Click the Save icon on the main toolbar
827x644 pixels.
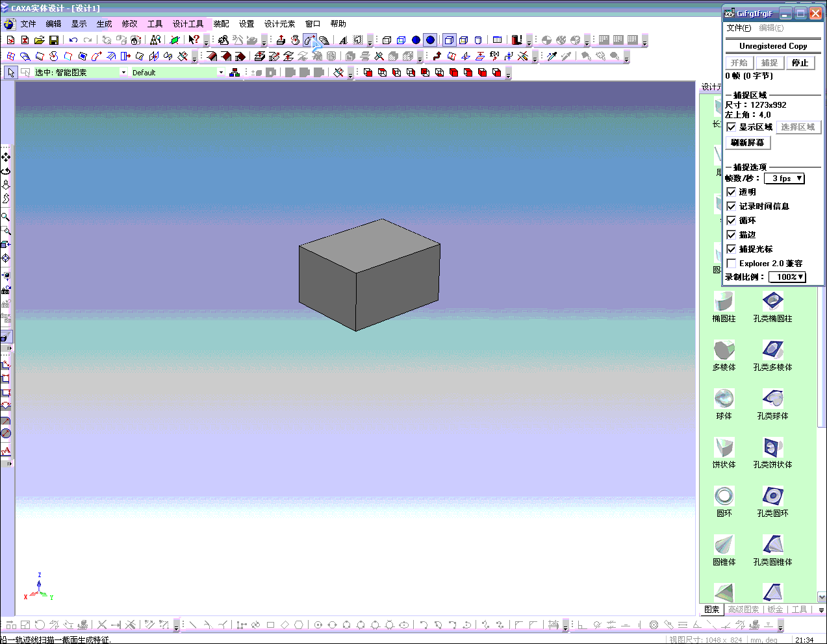(x=53, y=40)
